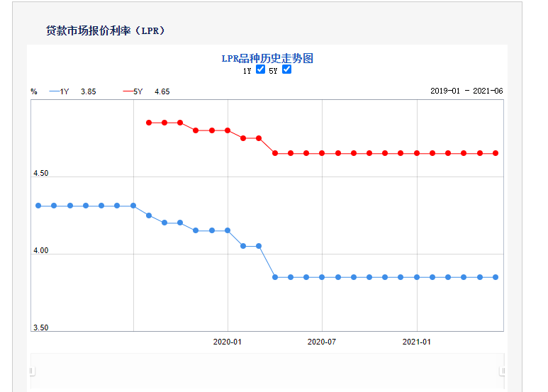Click the red 5Y legend entry

click(x=133, y=91)
